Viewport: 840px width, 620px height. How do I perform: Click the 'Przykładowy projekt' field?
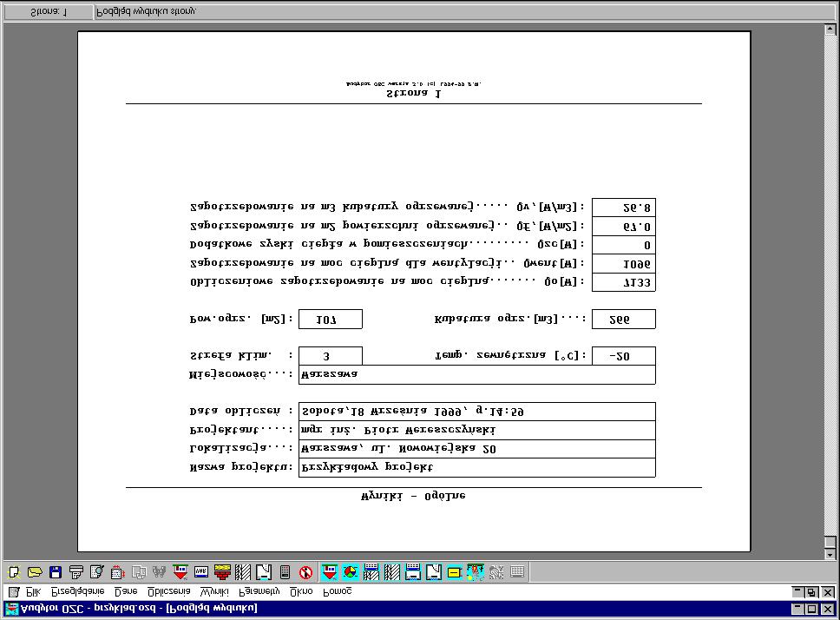coord(476,467)
